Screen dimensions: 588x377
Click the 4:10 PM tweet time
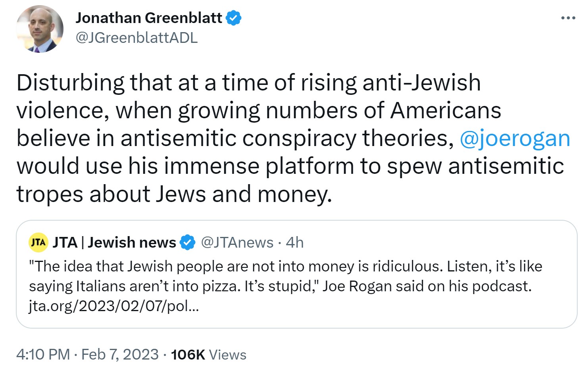[x=43, y=354]
